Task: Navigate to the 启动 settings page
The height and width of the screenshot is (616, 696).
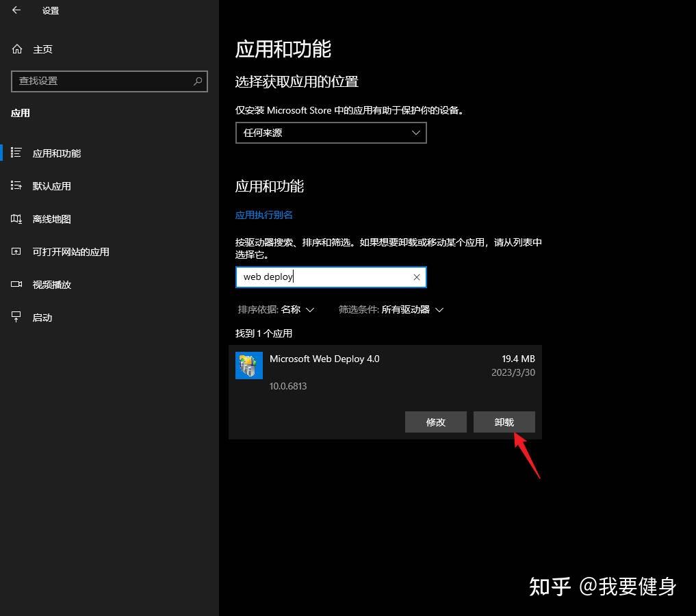Action: point(42,317)
